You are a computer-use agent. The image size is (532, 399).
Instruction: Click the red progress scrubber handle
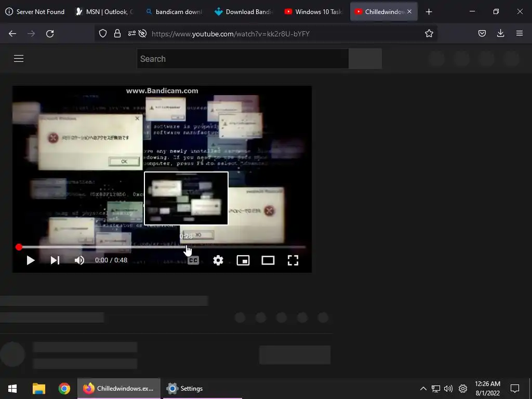tap(19, 247)
